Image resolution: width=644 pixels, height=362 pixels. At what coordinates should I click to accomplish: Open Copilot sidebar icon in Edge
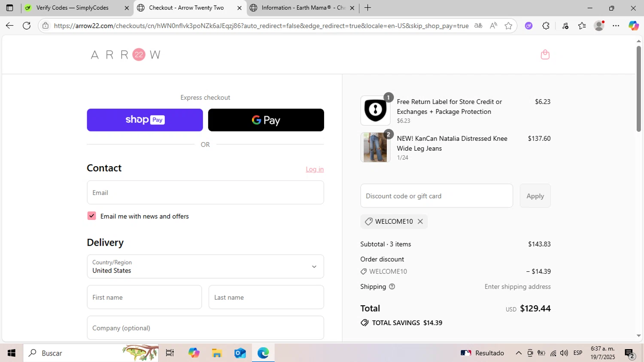pyautogui.click(x=634, y=26)
